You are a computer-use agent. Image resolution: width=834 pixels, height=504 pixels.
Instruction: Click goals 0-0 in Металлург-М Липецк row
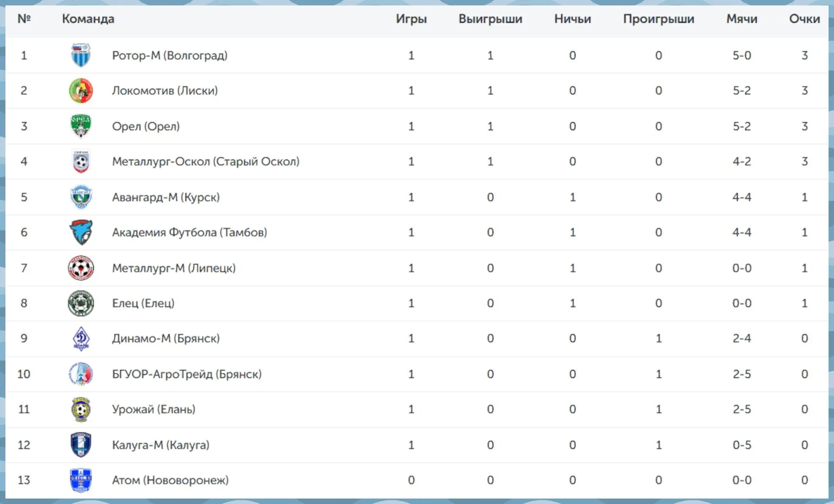tap(742, 268)
